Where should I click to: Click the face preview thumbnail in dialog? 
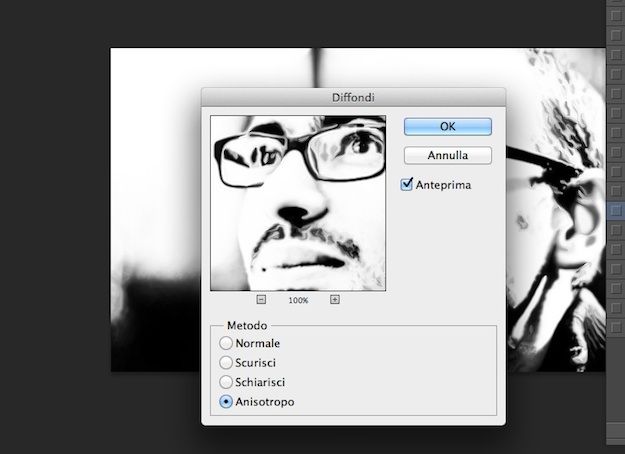point(298,203)
